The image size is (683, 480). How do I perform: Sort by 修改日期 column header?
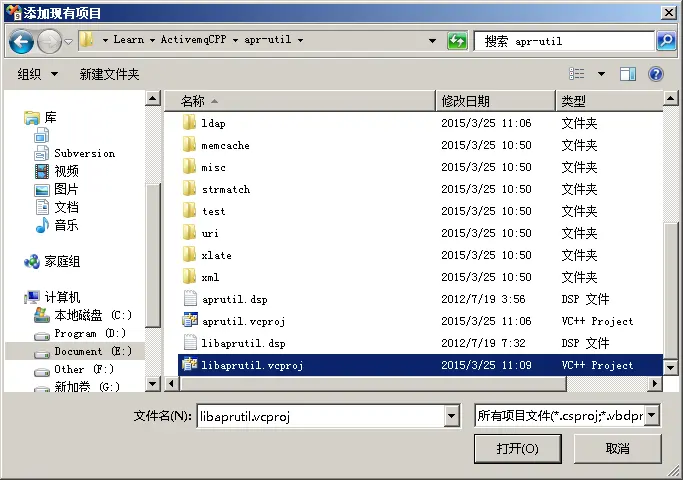click(496, 101)
